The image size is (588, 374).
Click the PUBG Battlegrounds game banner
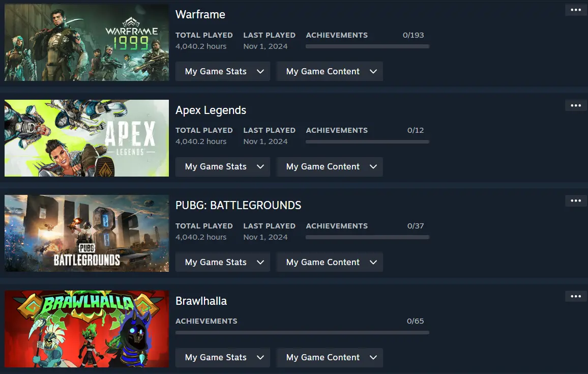(86, 234)
